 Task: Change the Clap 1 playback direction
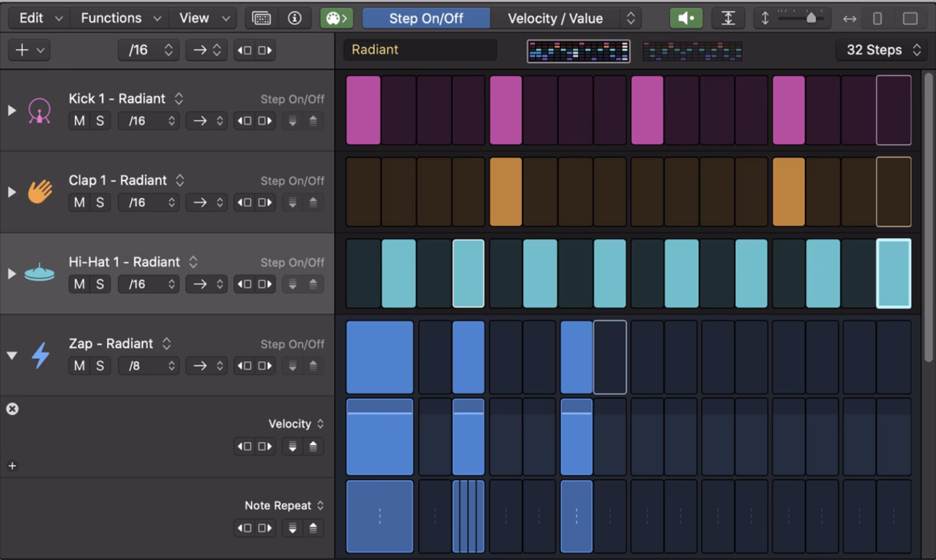point(207,202)
